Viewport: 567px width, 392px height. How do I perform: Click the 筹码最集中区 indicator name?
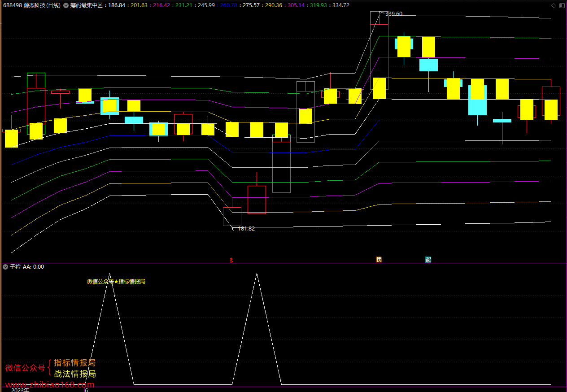click(x=87, y=5)
